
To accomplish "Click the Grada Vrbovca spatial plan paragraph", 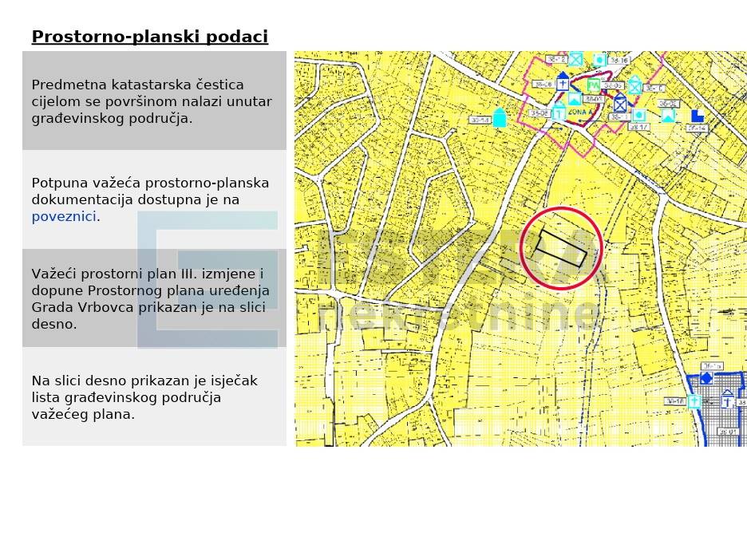I will [x=151, y=298].
